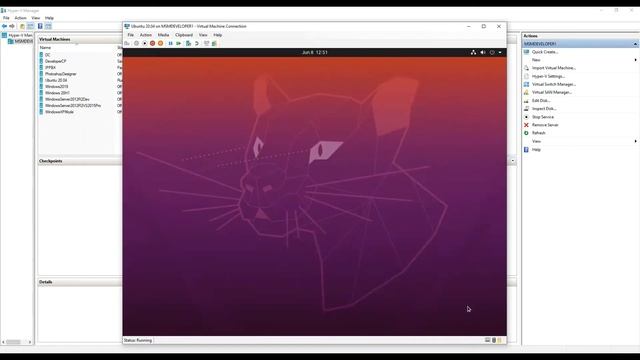640x360 pixels.
Task: Select the DC virtual machine row
Action: point(80,55)
